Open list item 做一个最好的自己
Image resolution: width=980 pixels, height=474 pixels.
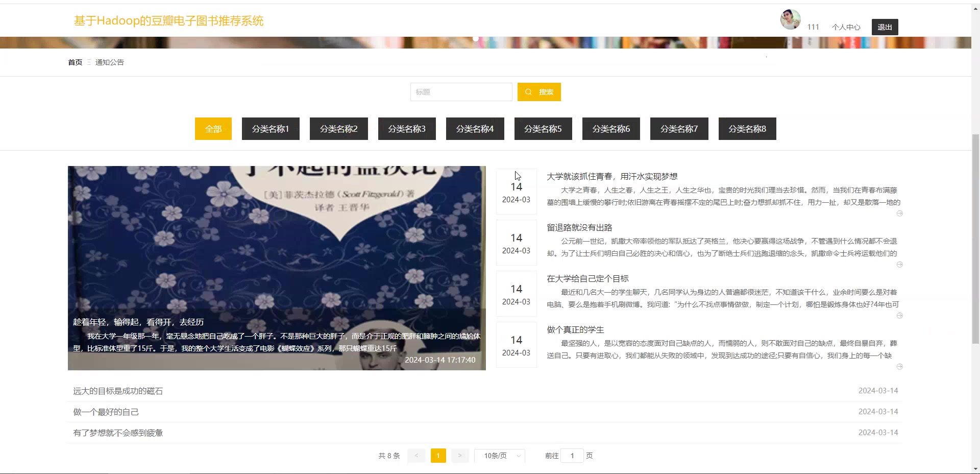coord(106,412)
